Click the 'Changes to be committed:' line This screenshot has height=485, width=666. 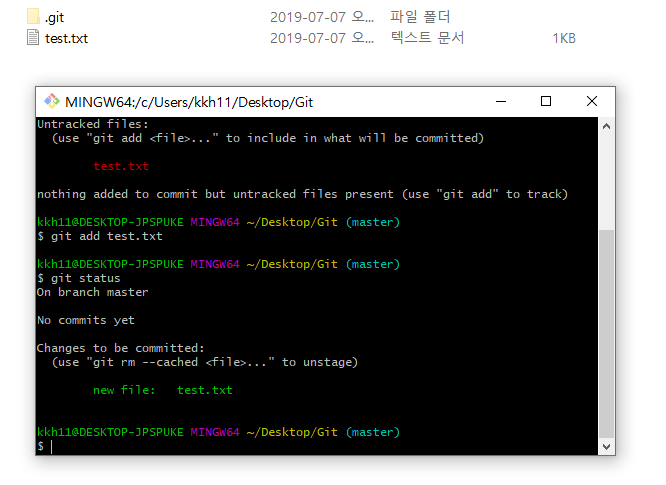pyautogui.click(x=121, y=348)
